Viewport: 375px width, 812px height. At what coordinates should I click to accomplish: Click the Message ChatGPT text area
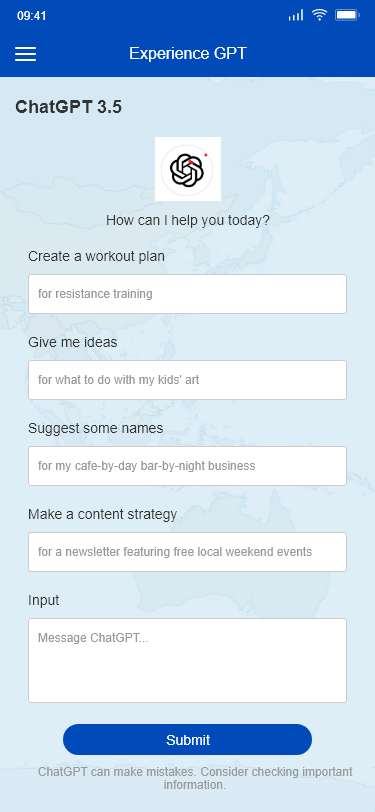pyautogui.click(x=188, y=660)
